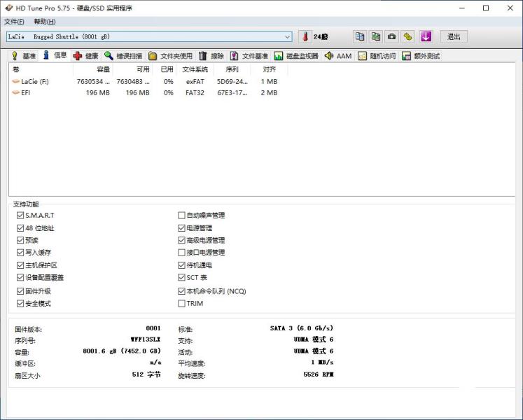Click the EFI volume drive icon
Viewport: 523px width, 420px height.
click(15, 92)
